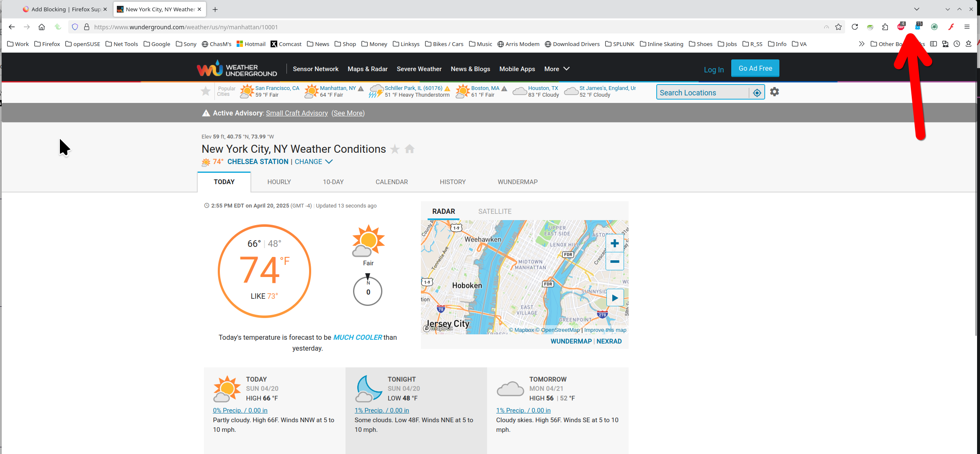Click the Adblock Plus extension icon
980x454 pixels.
click(x=901, y=27)
